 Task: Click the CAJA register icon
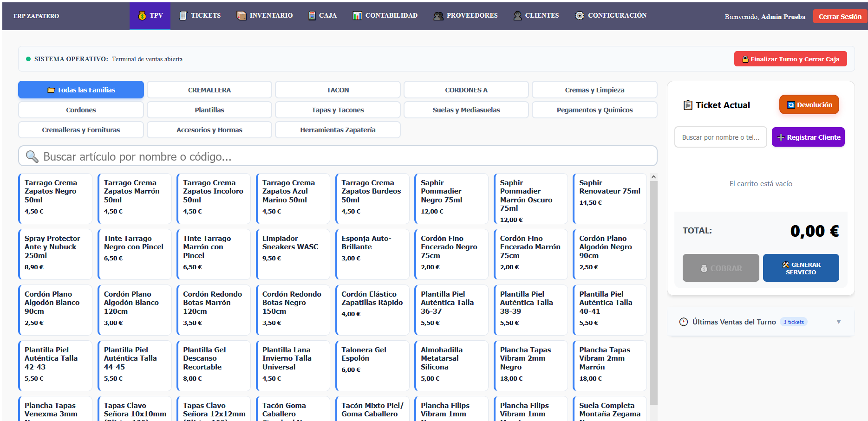312,16
